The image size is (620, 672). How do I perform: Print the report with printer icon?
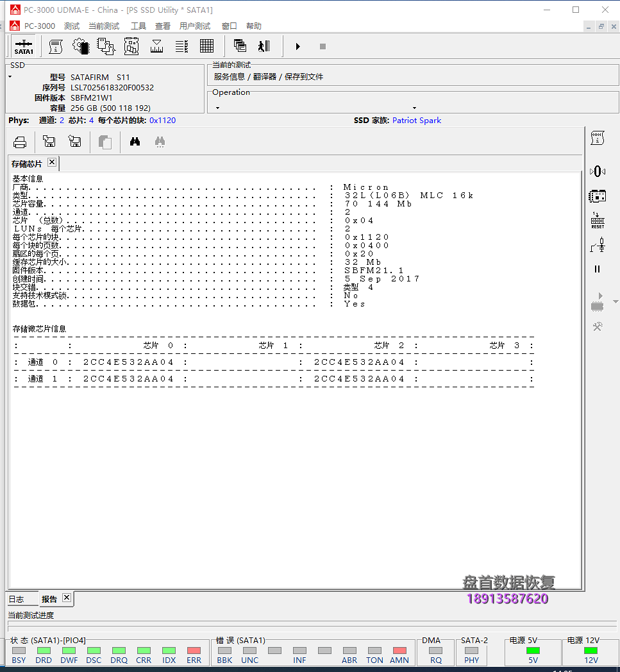[20, 142]
